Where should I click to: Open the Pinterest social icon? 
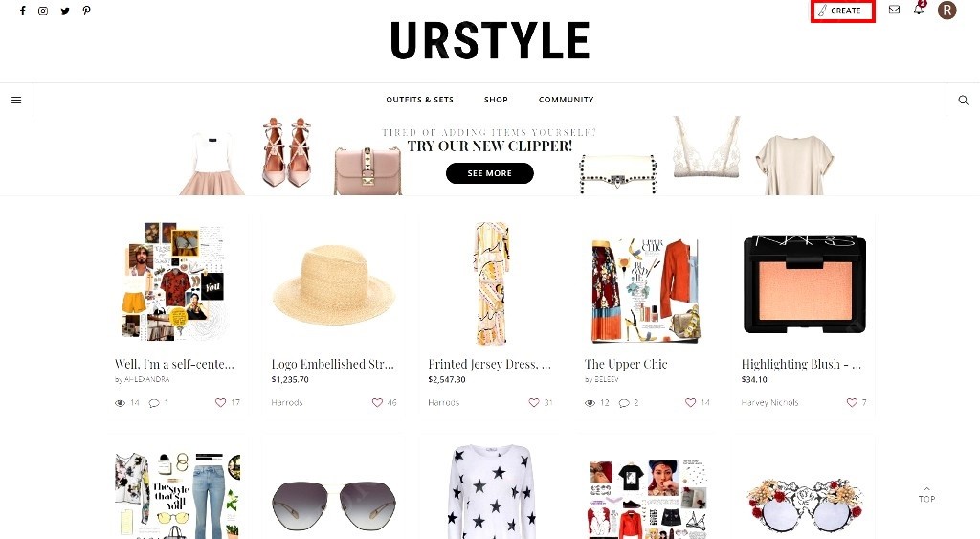pos(87,11)
